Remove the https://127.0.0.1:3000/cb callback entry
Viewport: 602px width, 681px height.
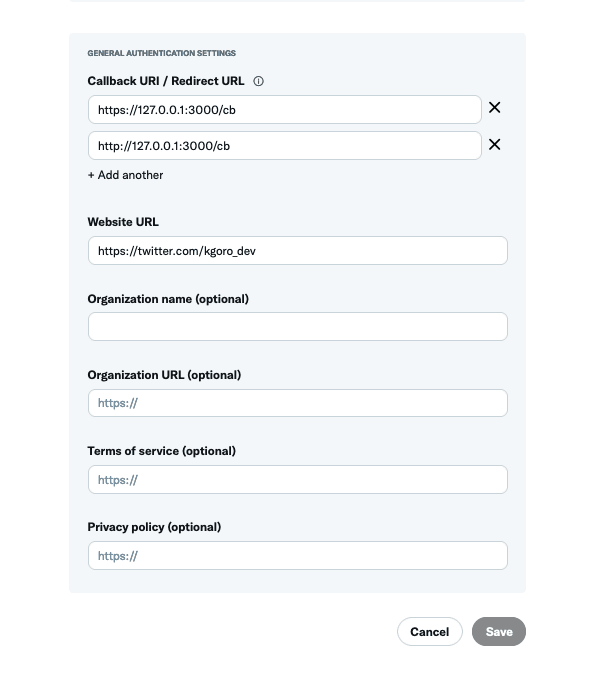click(x=494, y=107)
